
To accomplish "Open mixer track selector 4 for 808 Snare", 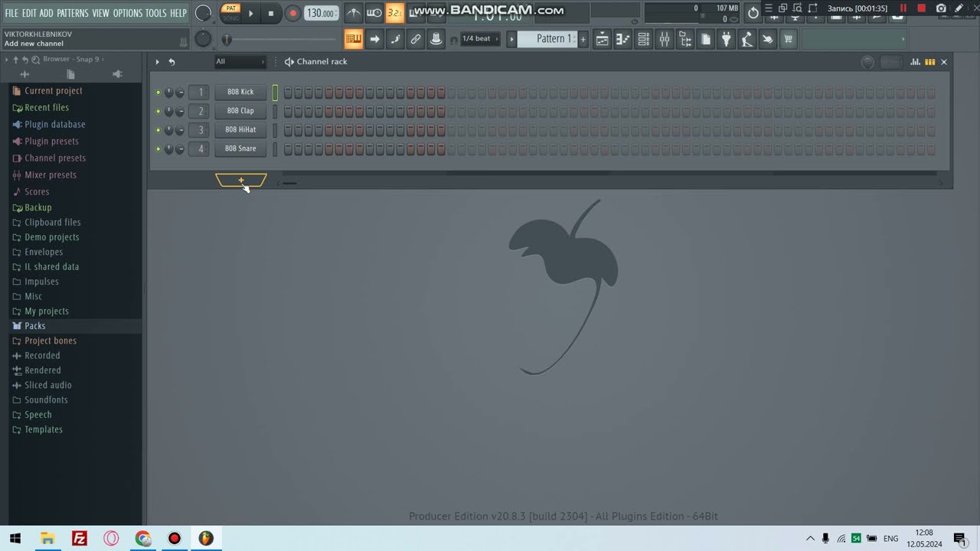I will click(201, 149).
